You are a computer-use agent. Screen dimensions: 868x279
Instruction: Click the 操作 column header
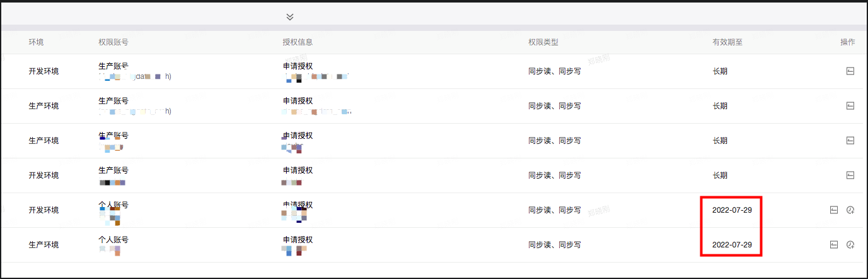click(848, 42)
